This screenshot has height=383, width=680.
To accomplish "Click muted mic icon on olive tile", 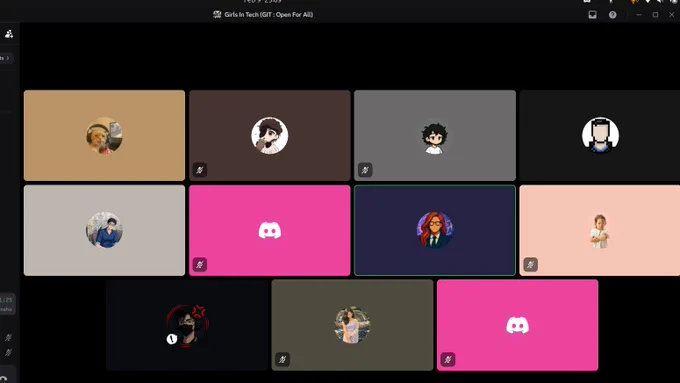I will pos(283,360).
